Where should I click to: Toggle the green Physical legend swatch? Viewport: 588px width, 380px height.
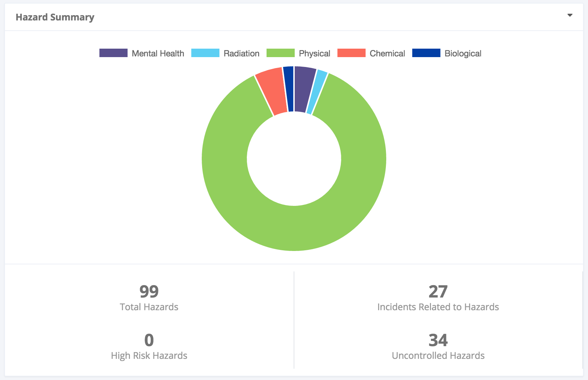coord(280,53)
